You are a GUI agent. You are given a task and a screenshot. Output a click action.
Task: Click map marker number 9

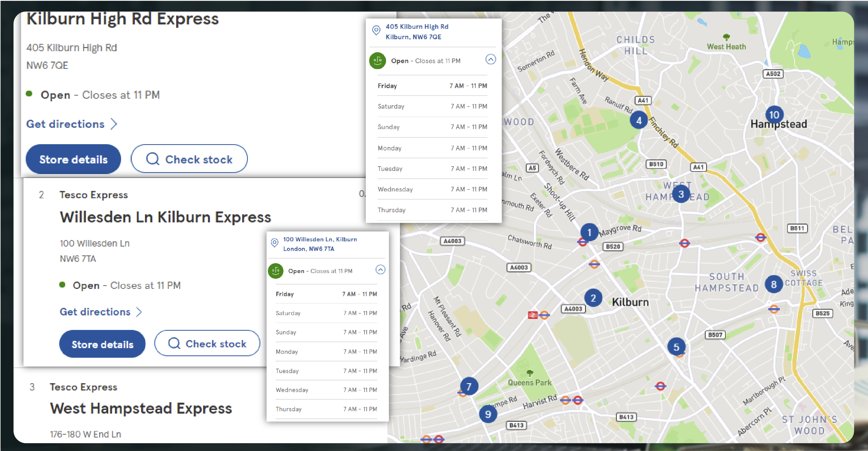point(488,414)
